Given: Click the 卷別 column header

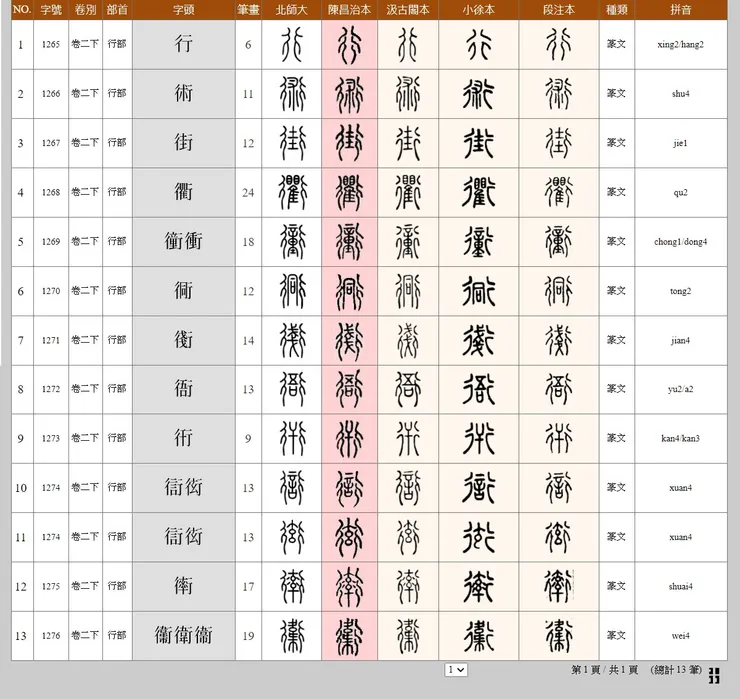Looking at the screenshot, I should coord(85,10).
